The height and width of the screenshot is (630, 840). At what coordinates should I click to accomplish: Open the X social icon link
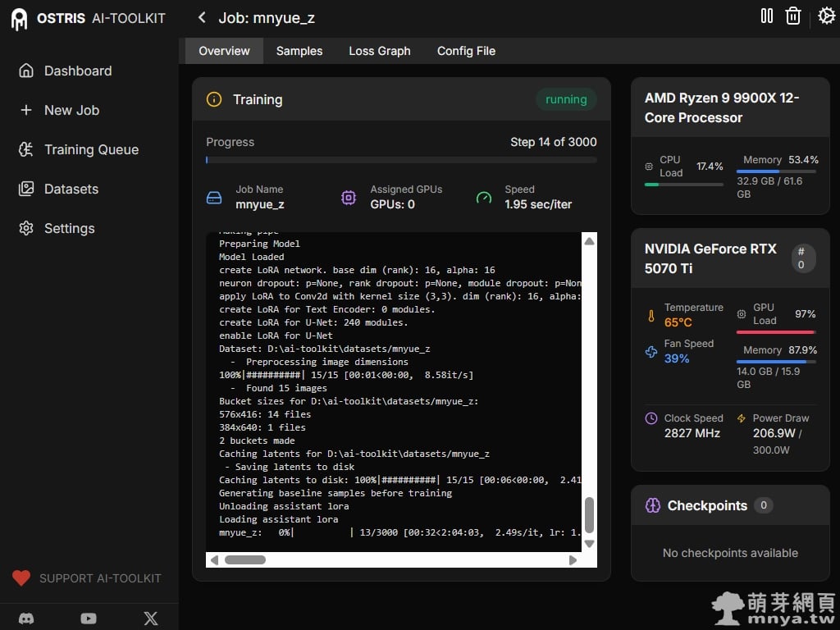[151, 619]
